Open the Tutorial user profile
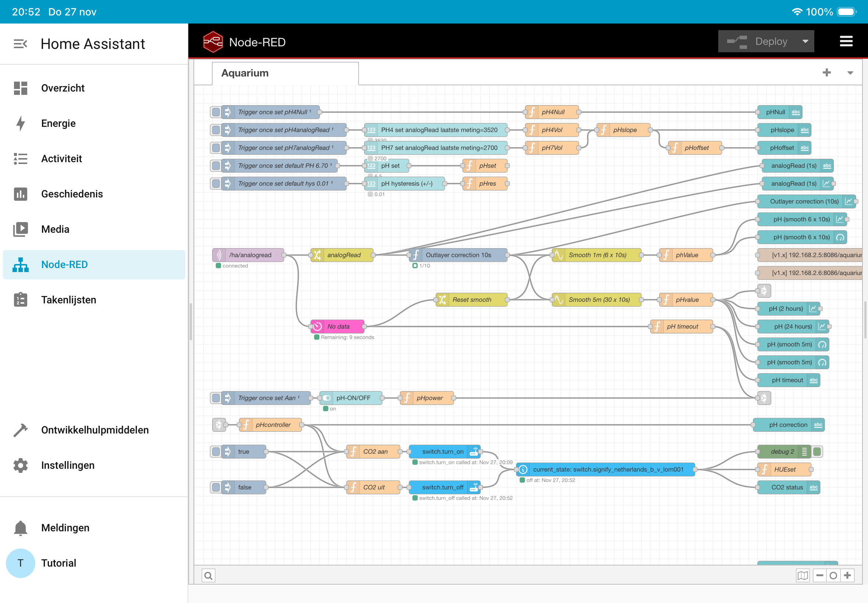 [x=58, y=563]
